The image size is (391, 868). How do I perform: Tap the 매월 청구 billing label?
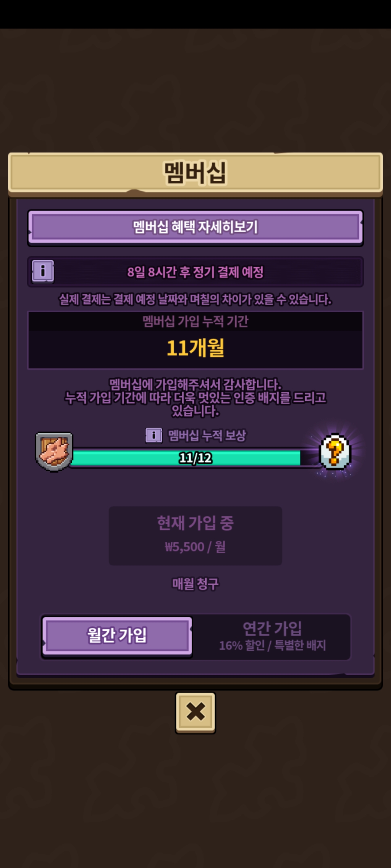(x=195, y=584)
